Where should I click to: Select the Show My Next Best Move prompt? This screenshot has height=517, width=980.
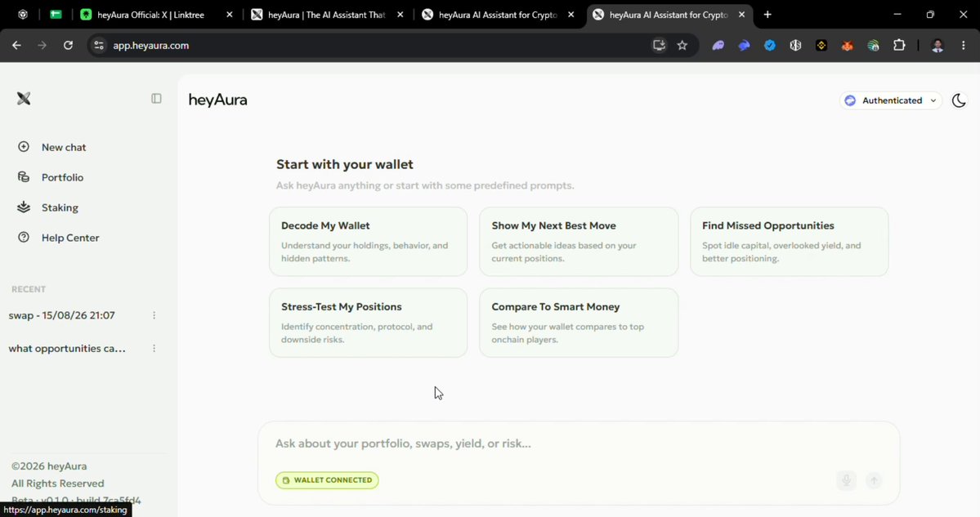[x=579, y=242]
